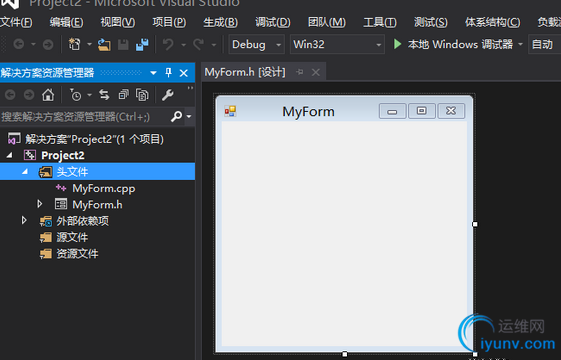Close the Solution Explorer panel
This screenshot has width=561, height=360.
(184, 73)
